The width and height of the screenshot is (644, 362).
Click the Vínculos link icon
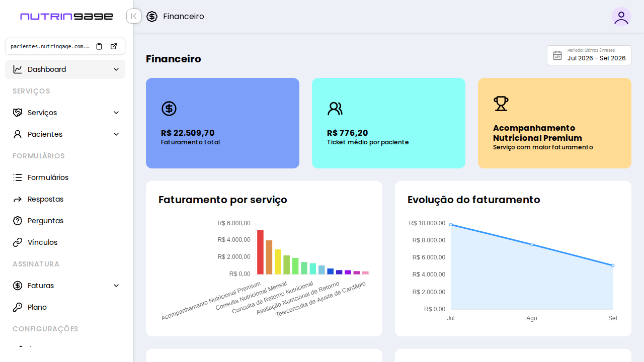pos(18,242)
